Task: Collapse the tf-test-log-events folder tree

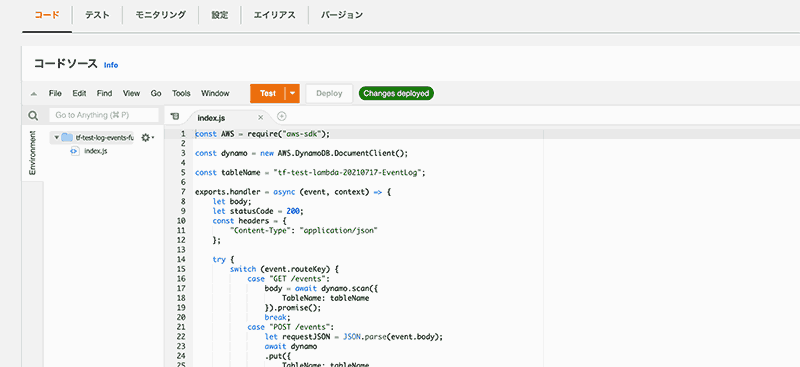Action: click(x=56, y=138)
